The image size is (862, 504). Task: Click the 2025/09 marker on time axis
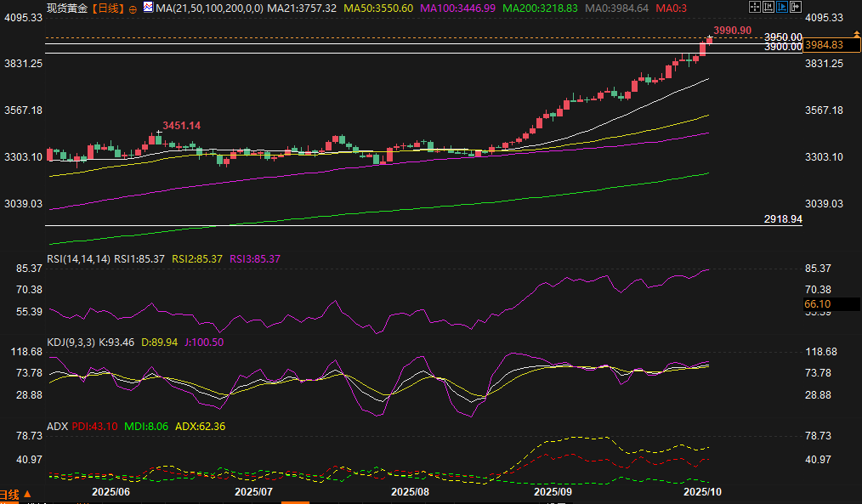point(552,491)
